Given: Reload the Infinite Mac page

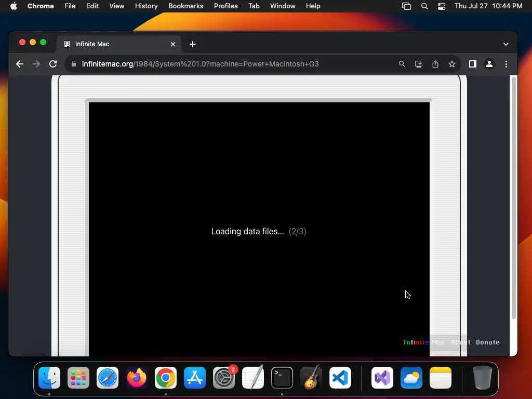Looking at the screenshot, I should [53, 64].
